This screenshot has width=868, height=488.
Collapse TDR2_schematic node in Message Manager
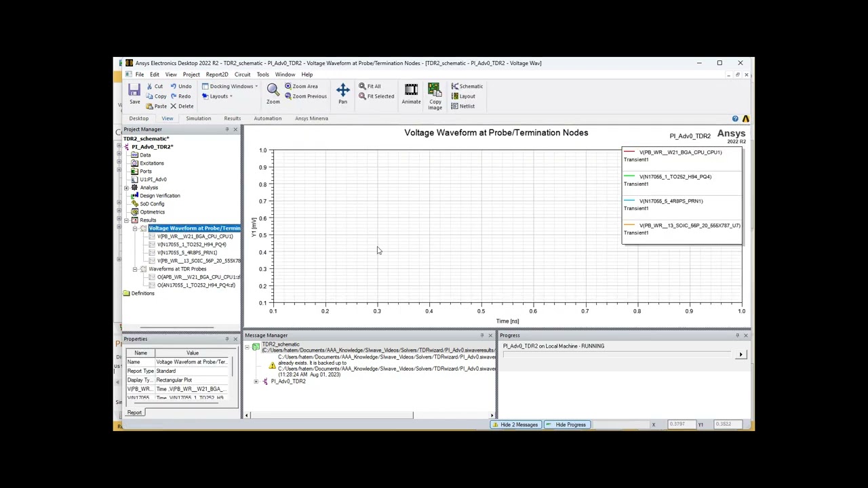pyautogui.click(x=248, y=347)
